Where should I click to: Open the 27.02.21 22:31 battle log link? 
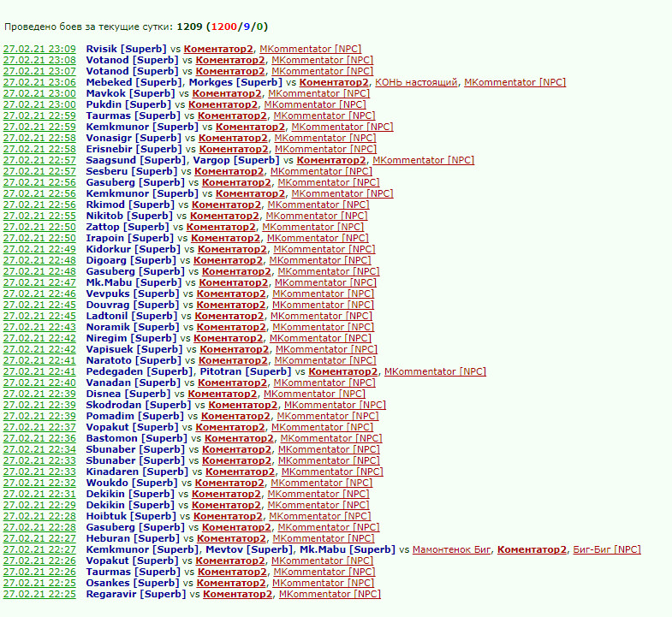click(x=39, y=495)
